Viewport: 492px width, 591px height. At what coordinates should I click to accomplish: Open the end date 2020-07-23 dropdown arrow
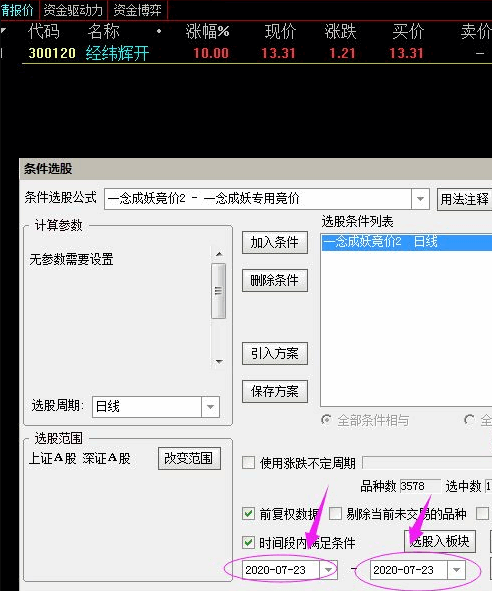click(456, 570)
